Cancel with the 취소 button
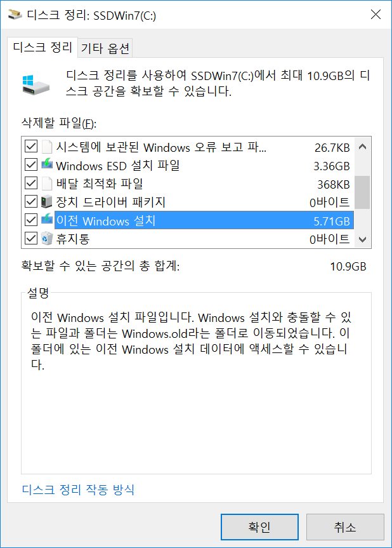The height and width of the screenshot is (548, 392). [x=345, y=526]
